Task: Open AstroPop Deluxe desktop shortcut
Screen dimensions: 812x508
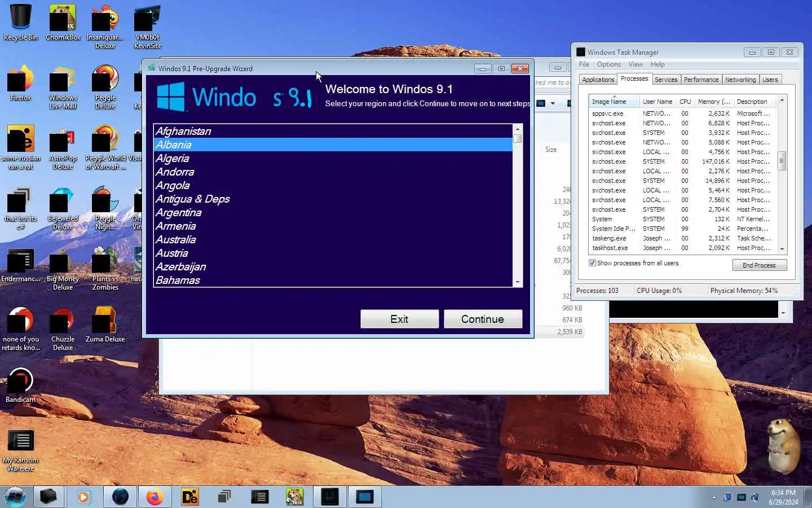Action: click(x=63, y=147)
